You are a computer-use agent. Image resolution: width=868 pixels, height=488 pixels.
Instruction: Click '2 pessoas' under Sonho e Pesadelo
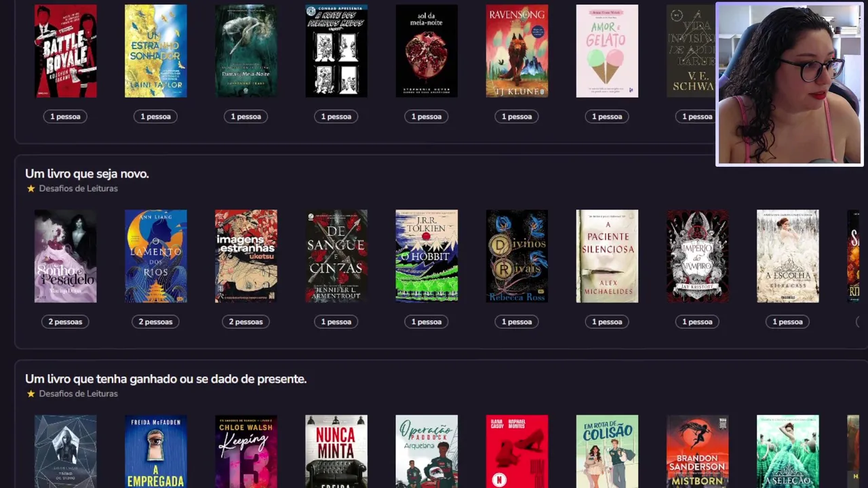pyautogui.click(x=65, y=322)
